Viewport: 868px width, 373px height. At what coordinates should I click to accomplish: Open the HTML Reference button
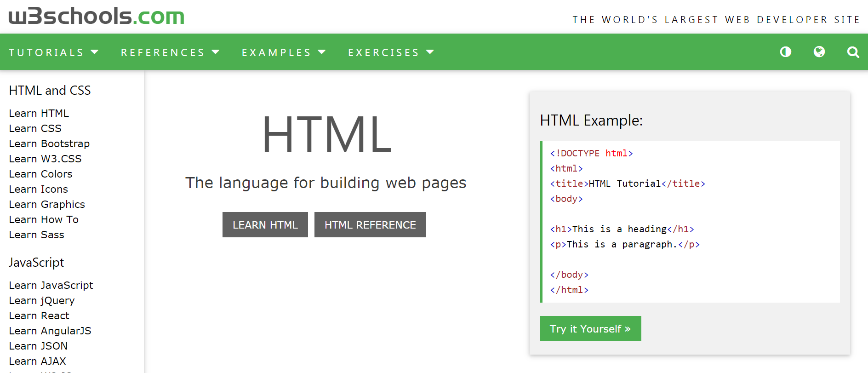coord(370,225)
